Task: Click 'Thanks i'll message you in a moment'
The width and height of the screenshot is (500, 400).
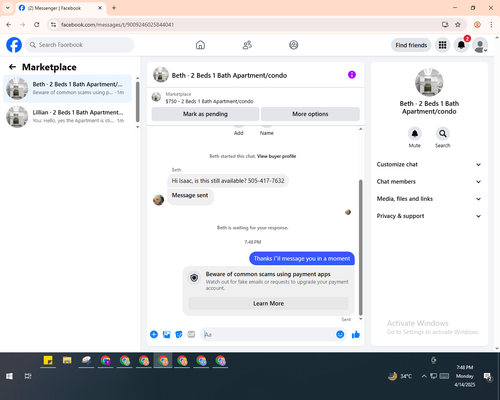Action: pos(302,259)
